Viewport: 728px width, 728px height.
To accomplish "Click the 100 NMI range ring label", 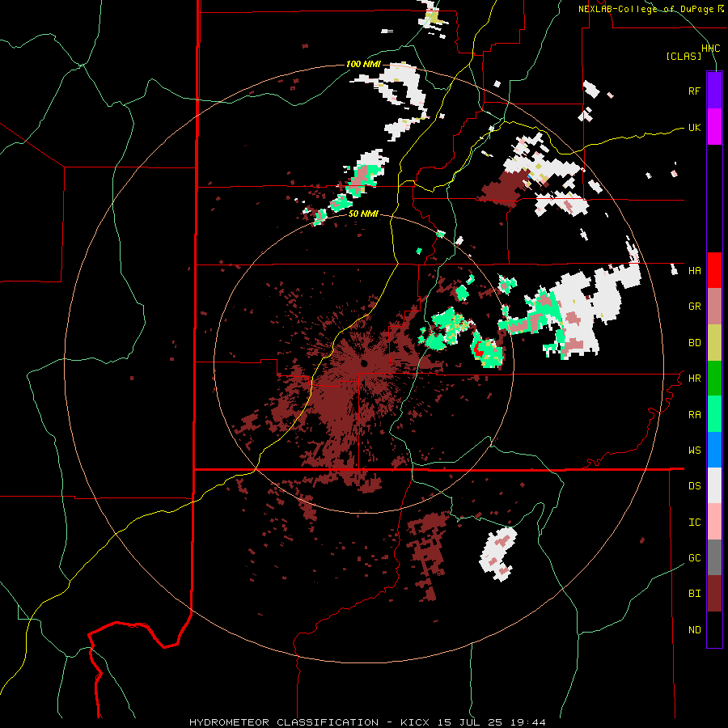I will click(363, 64).
